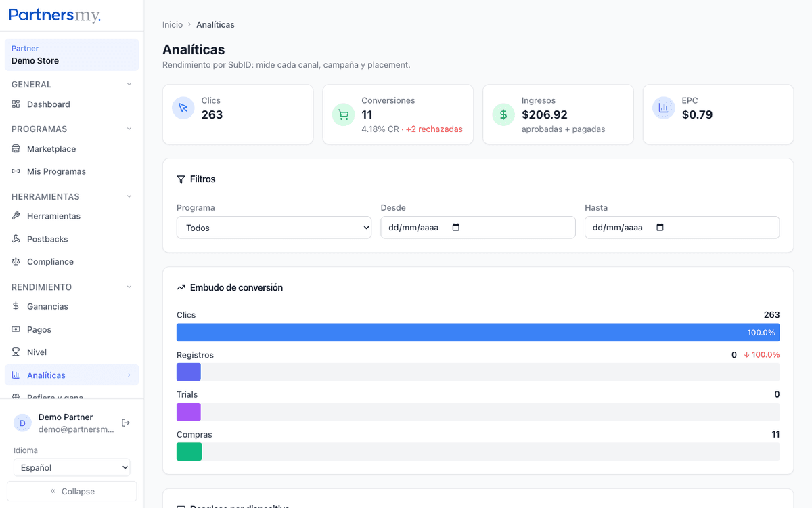Collapse the PROGRAMAS sidebar section
This screenshot has height=508, width=812.
click(x=129, y=129)
